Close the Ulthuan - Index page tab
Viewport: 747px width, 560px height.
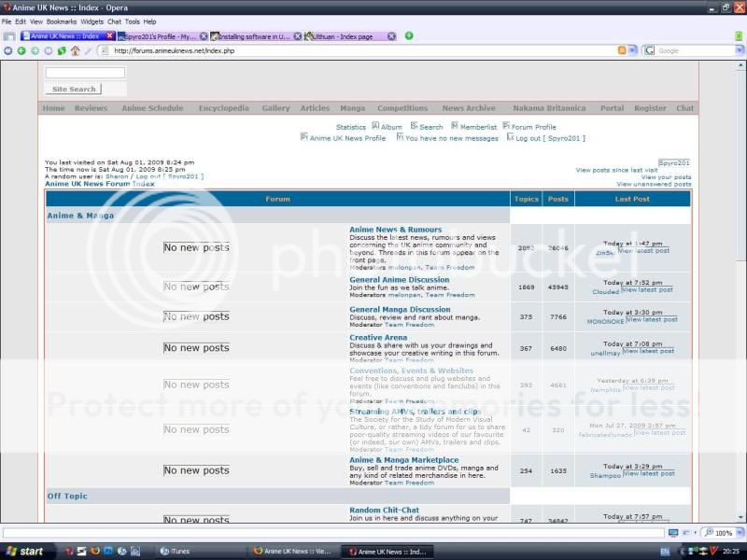pyautogui.click(x=393, y=36)
